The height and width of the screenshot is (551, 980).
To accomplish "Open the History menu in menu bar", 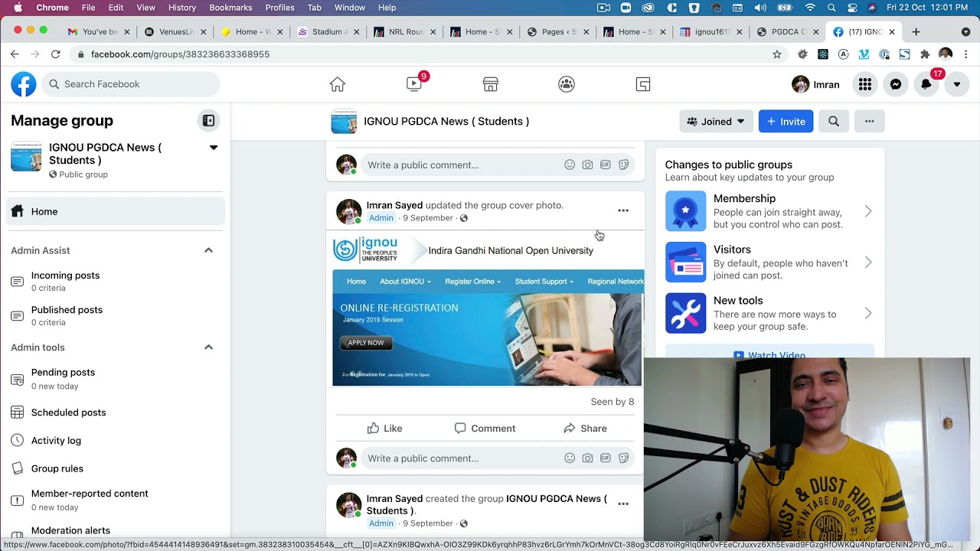I will click(x=182, y=8).
